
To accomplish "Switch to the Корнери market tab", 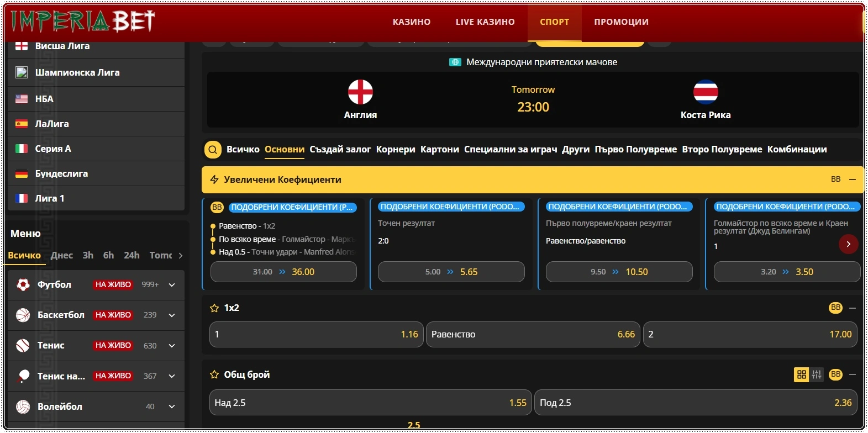I will (396, 150).
